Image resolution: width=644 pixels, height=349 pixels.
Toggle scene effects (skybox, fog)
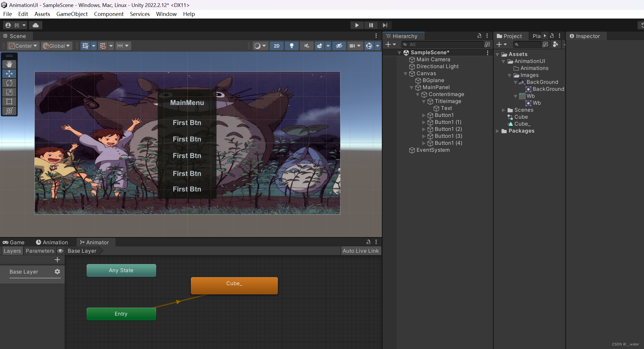tap(320, 46)
